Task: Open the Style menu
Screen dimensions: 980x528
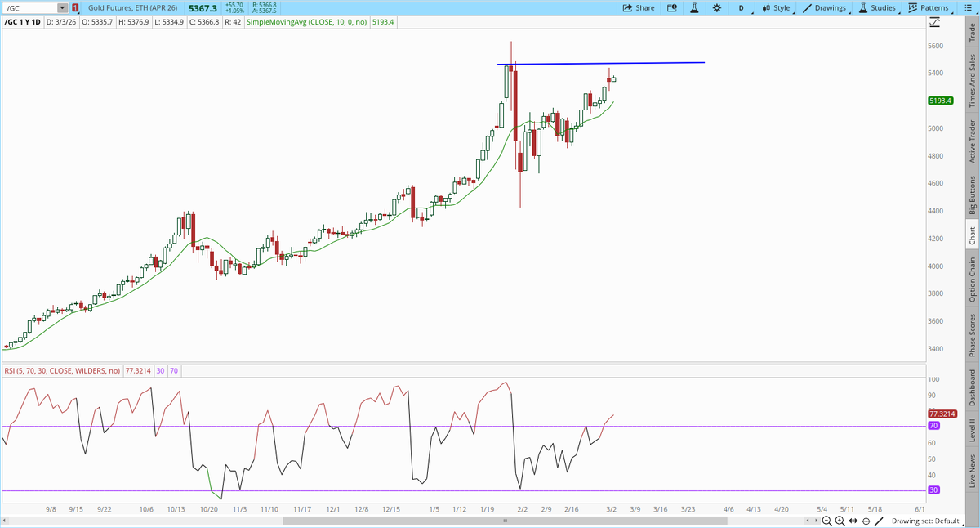Action: [777, 7]
